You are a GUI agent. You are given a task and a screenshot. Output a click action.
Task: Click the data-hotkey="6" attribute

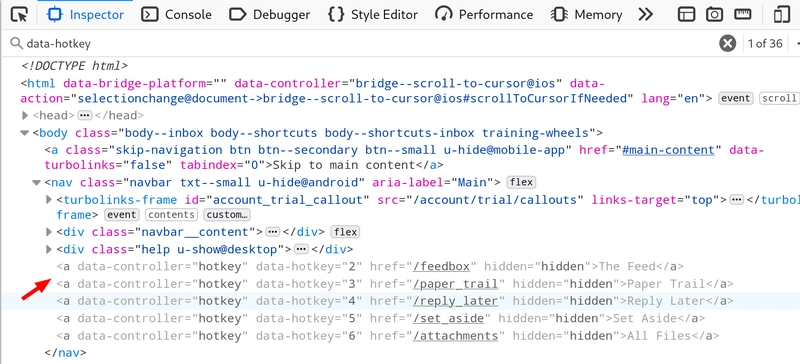pos(309,336)
